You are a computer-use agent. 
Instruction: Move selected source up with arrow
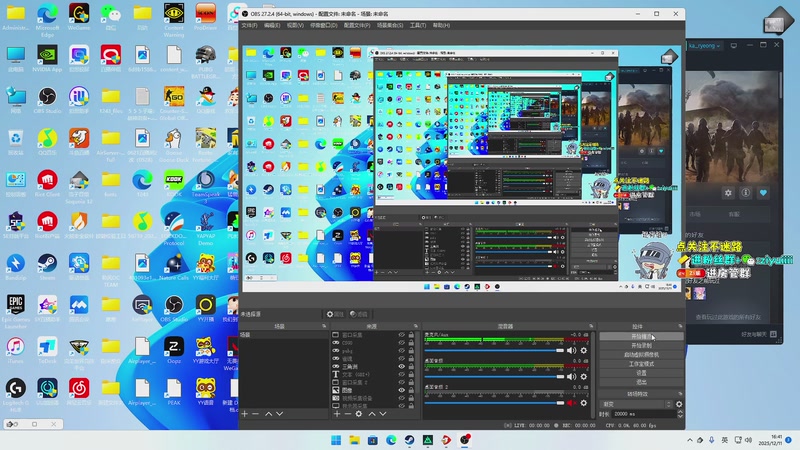point(372,414)
